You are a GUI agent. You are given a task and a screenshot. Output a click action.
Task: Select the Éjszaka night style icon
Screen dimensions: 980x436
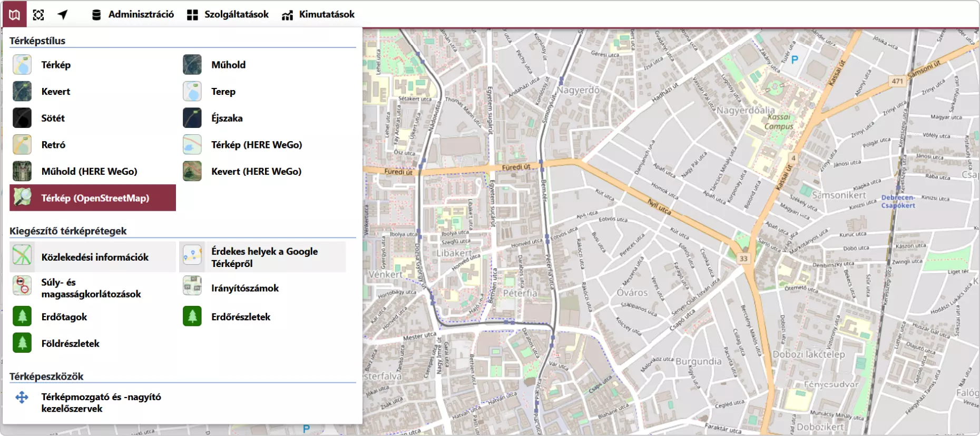pos(192,118)
